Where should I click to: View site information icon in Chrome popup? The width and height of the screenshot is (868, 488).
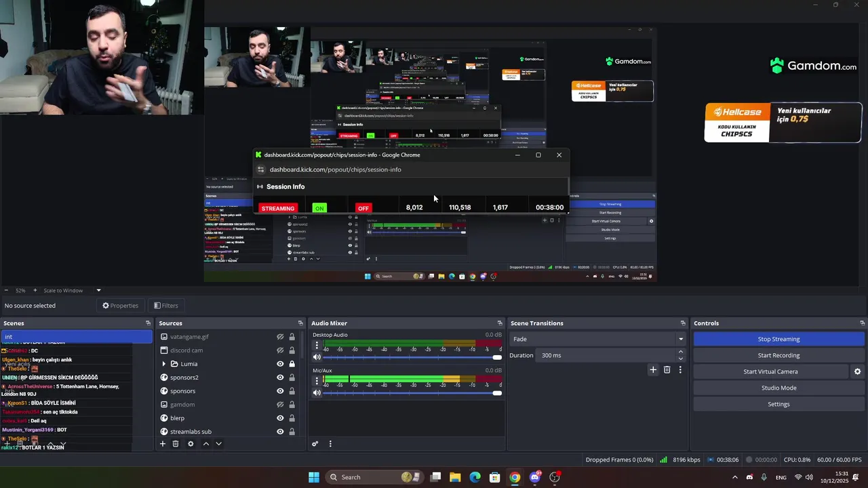tap(260, 169)
